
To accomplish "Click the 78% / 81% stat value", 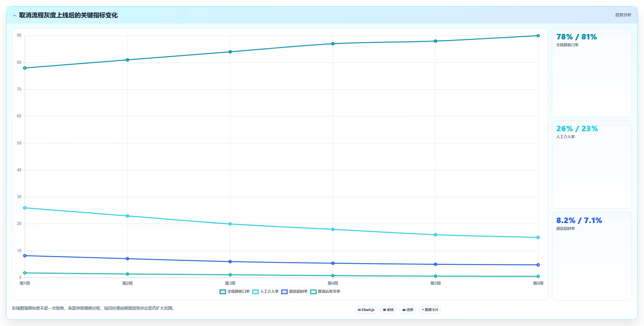I will tap(577, 37).
